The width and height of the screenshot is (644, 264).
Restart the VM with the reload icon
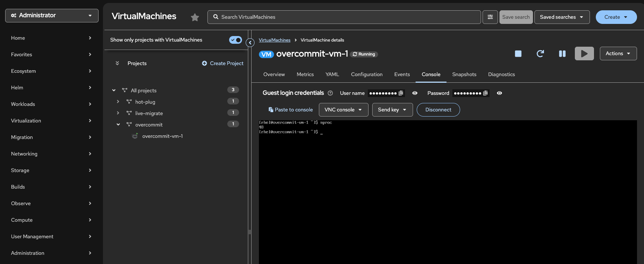click(540, 54)
